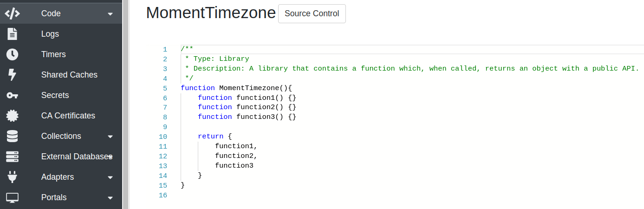
Task: Select the Shared Caches menu item
Action: point(69,75)
